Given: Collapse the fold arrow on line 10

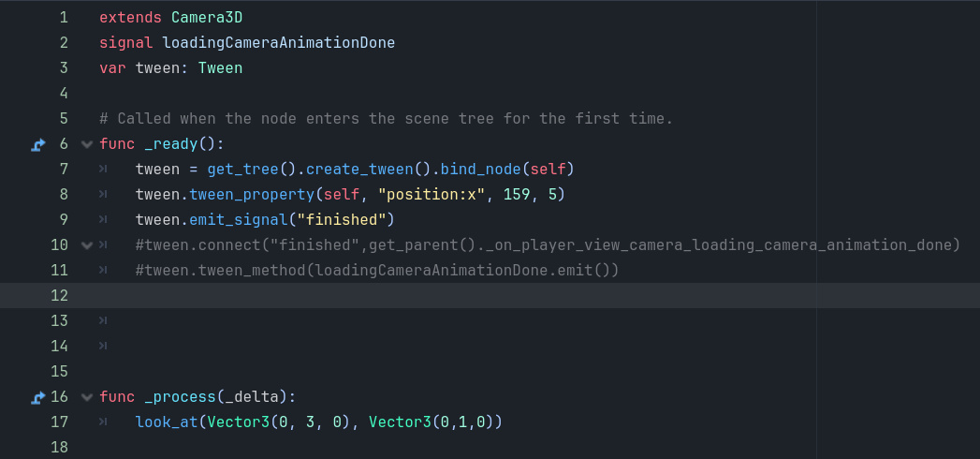Looking at the screenshot, I should (x=87, y=245).
